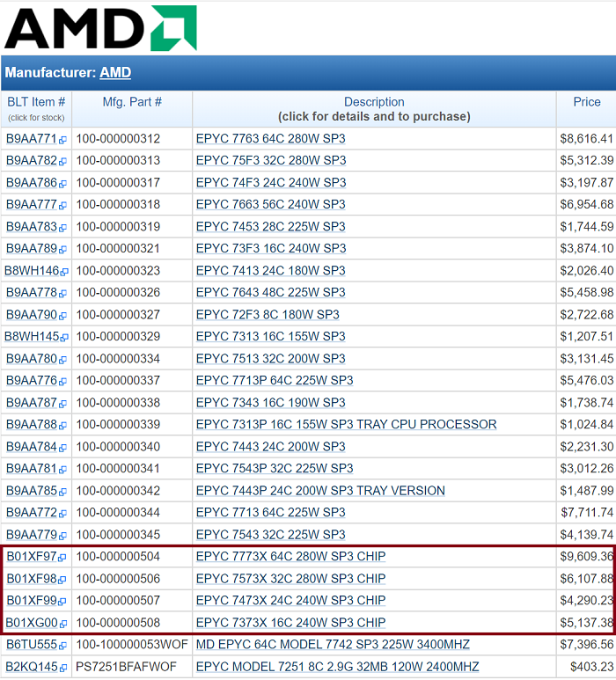Viewport: 616px width, 680px height.
Task: Open EPYC 7513 32C 200W SP3 details
Action: click(x=271, y=359)
